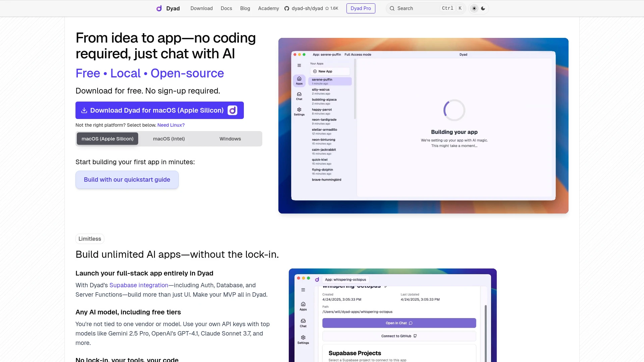
Task: Switch to the macOS (Intel) tab
Action: pyautogui.click(x=168, y=138)
